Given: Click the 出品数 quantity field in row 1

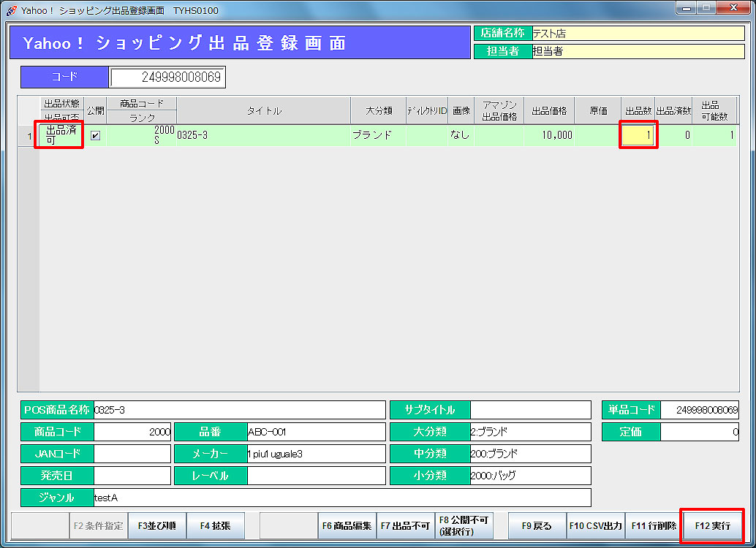Looking at the screenshot, I should 638,135.
